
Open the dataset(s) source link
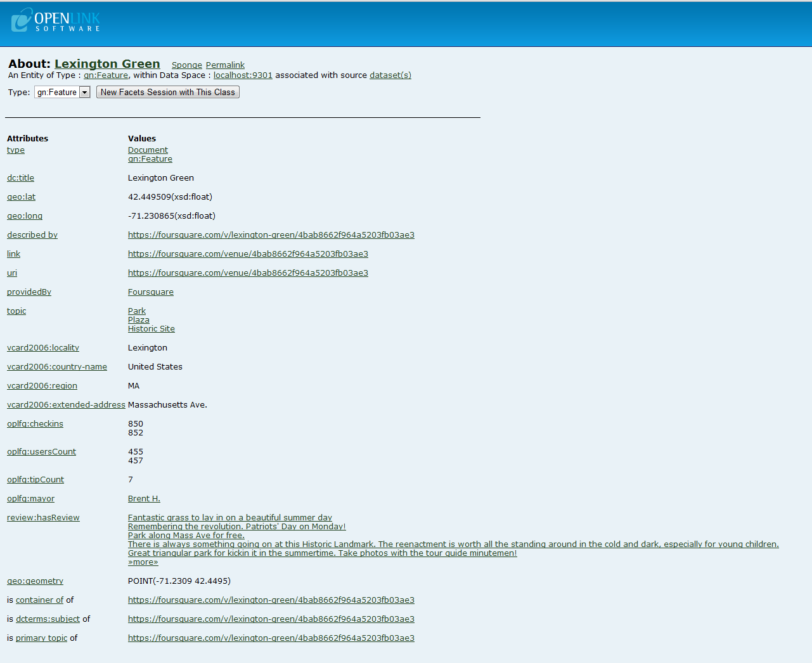[x=390, y=75]
